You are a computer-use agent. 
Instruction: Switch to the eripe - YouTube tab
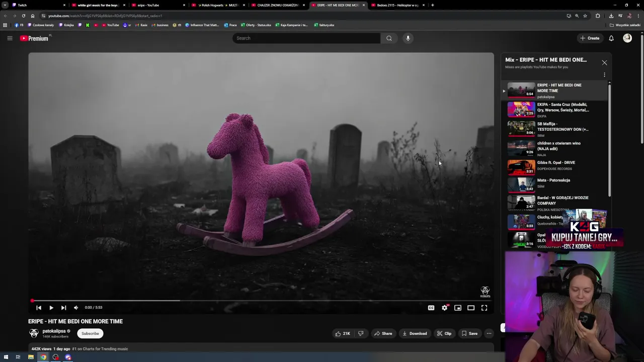point(158,5)
